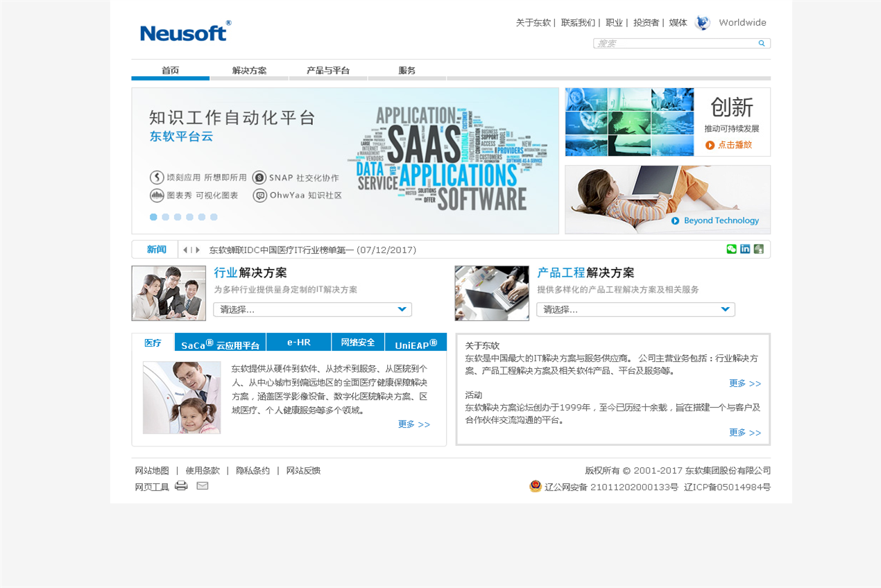Image resolution: width=881 pixels, height=588 pixels.
Task: Click the 辽ICP备05014984号 link
Action: pos(727,487)
